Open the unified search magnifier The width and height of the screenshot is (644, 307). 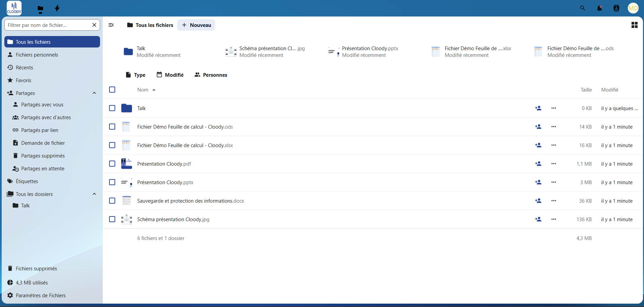pos(582,8)
